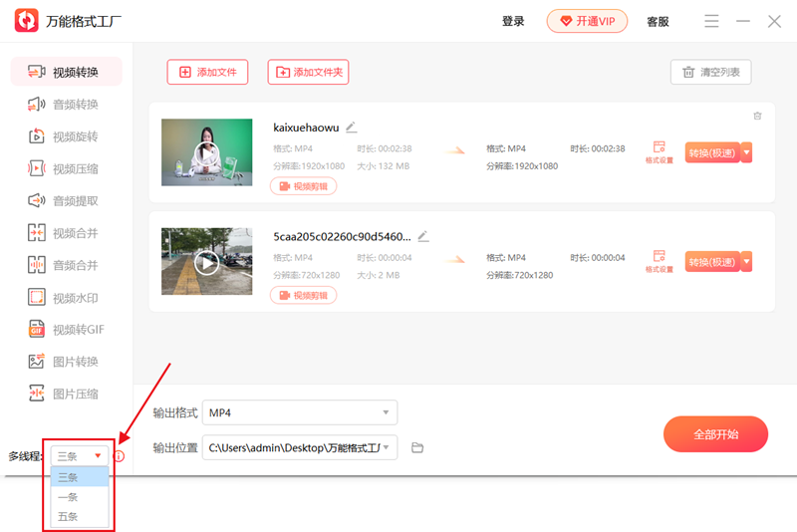The width and height of the screenshot is (797, 532).
Task: Choose 视频转GIF in sidebar
Action: point(66,329)
